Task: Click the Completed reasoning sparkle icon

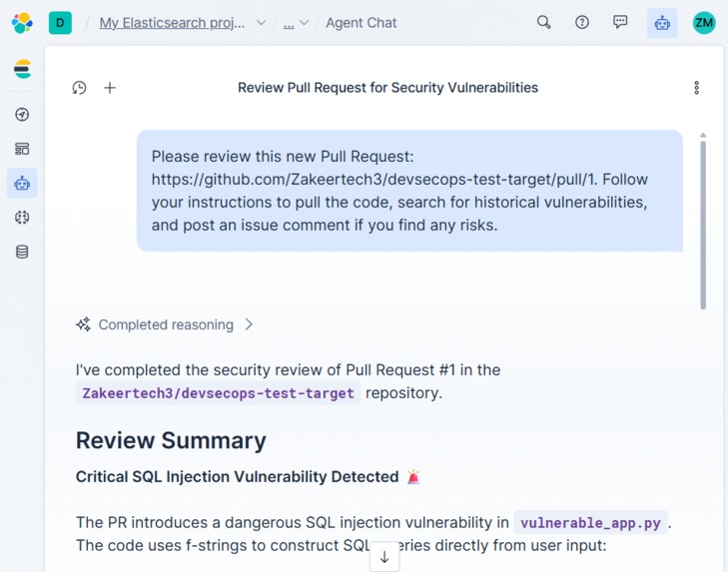Action: point(84,324)
